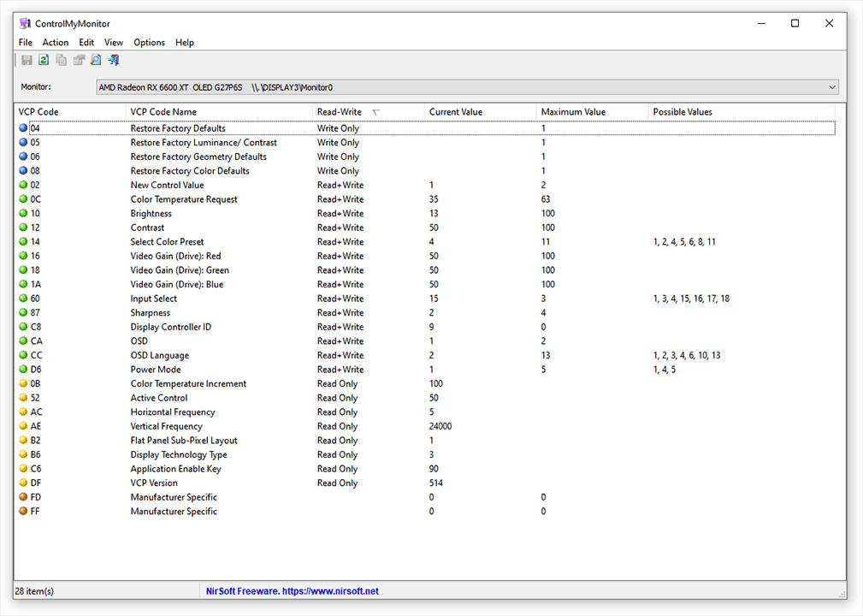Select the Brightness row name

tap(151, 214)
